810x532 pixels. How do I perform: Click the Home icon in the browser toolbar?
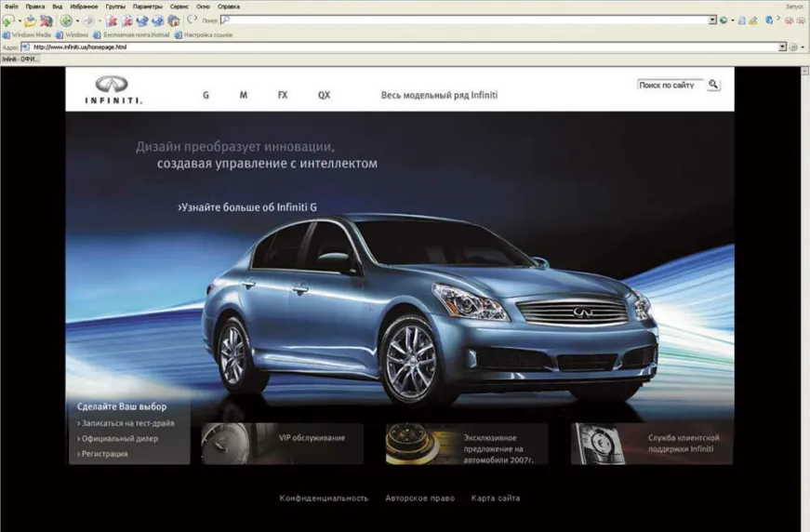[x=174, y=20]
